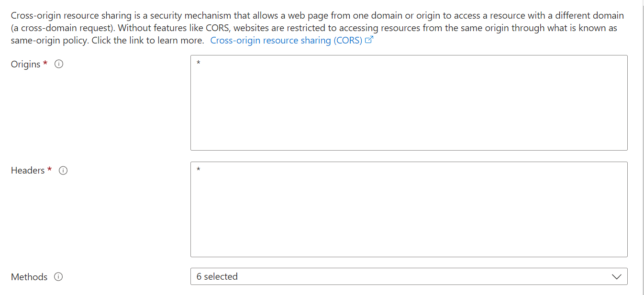Click the Methods field label
644x295 pixels.
point(29,277)
